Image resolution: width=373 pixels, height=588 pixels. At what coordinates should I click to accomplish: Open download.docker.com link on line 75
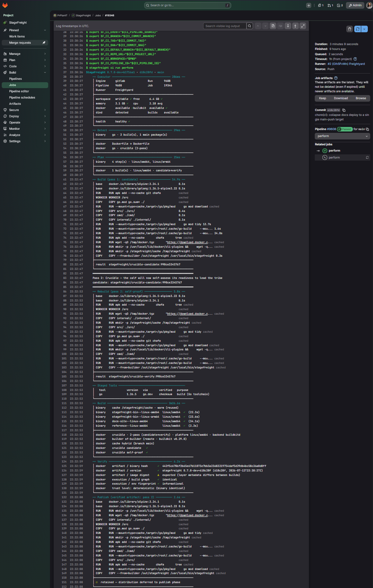click(x=188, y=242)
